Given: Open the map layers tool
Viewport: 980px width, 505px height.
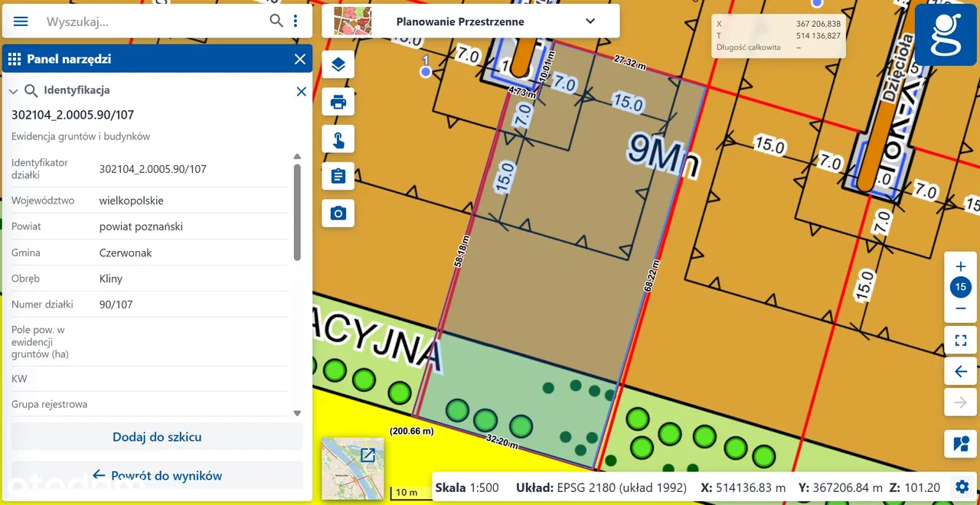Looking at the screenshot, I should point(338,64).
